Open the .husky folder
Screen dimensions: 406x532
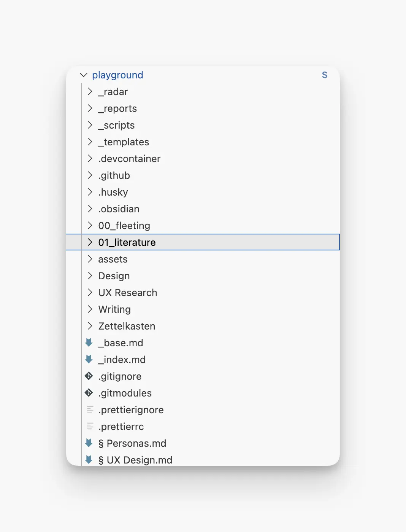(203, 192)
